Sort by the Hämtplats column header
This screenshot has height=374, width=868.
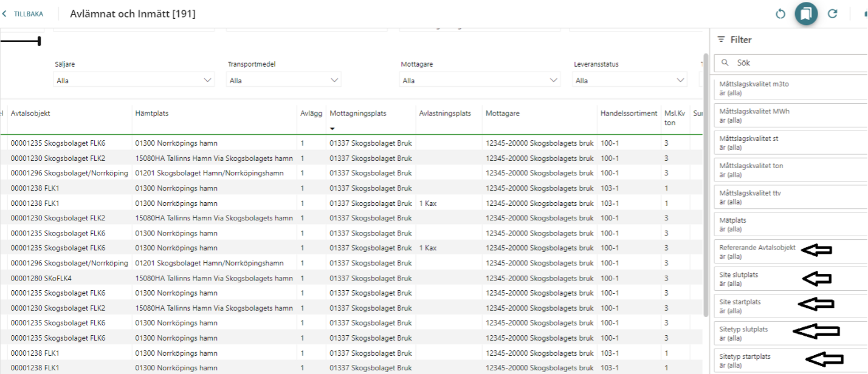151,114
